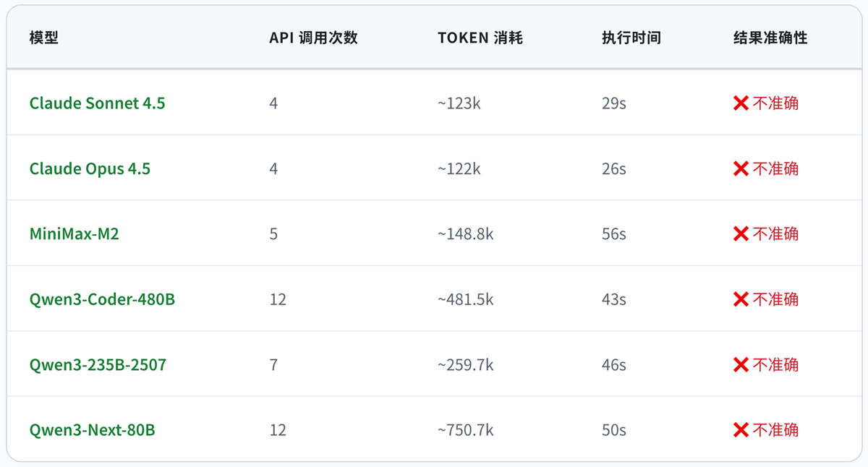
Task: Click the red X in Qwen3-Coder-480B row
Action: pyautogui.click(x=741, y=299)
